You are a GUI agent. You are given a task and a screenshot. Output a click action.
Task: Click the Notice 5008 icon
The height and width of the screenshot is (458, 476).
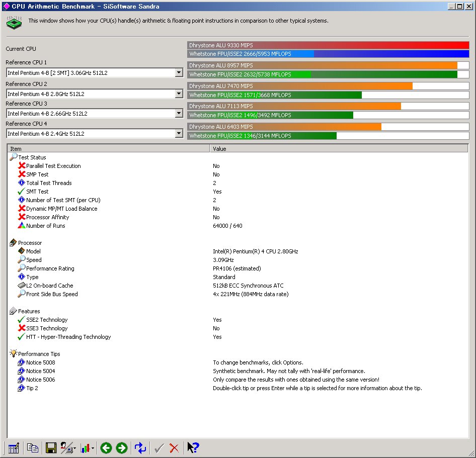(21, 362)
